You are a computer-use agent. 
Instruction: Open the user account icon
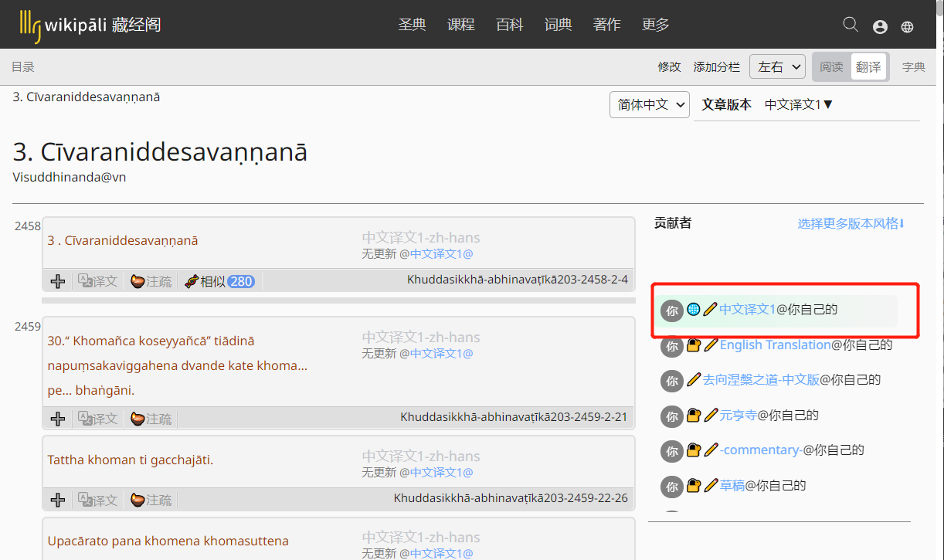[880, 26]
